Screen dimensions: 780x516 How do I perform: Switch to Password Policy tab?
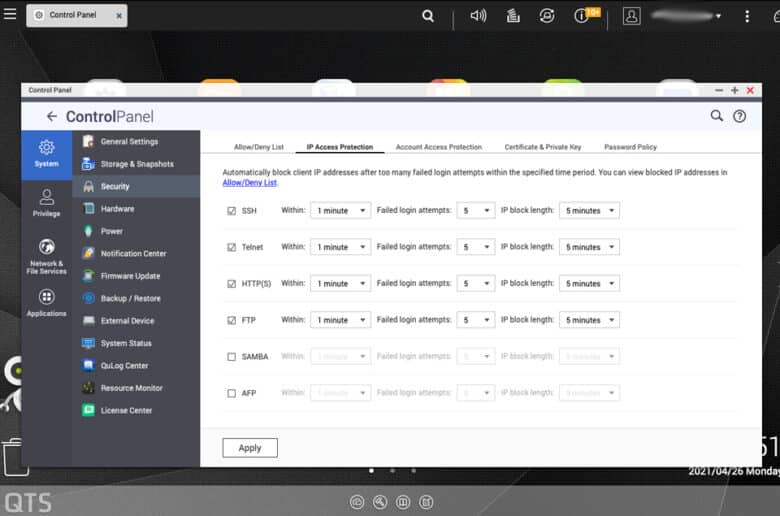click(x=630, y=147)
